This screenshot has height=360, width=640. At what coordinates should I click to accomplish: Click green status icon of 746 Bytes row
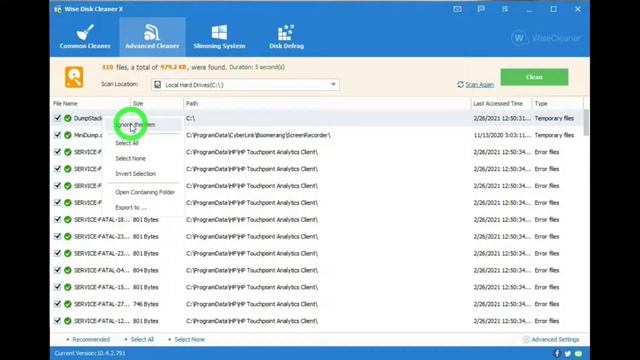68,304
